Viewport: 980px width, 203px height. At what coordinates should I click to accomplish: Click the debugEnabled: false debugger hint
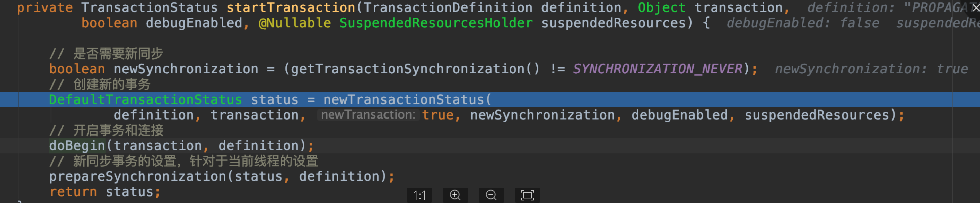pyautogui.click(x=803, y=23)
